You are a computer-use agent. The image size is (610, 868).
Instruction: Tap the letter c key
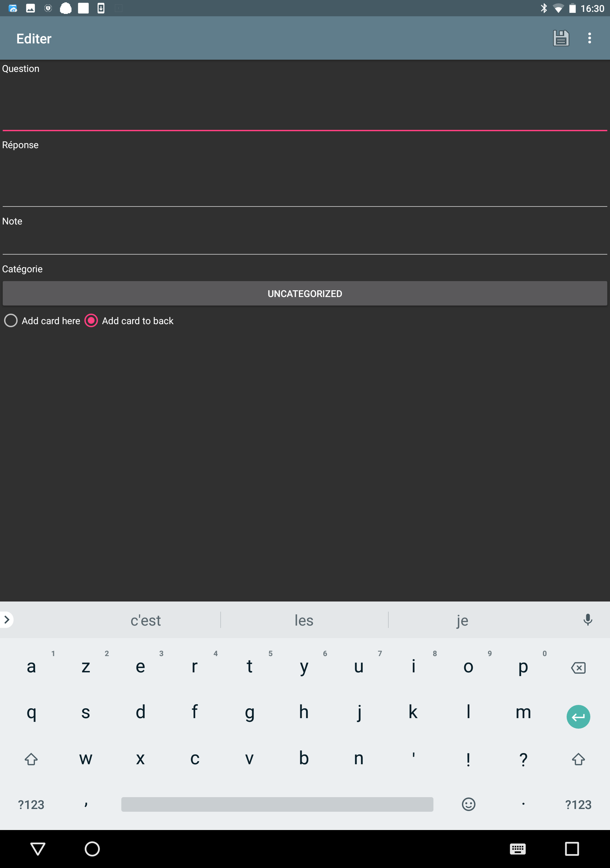tap(195, 759)
